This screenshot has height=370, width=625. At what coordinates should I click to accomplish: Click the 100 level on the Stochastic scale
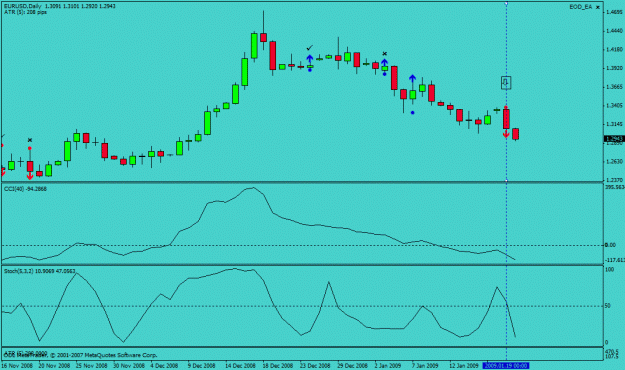tap(609, 270)
